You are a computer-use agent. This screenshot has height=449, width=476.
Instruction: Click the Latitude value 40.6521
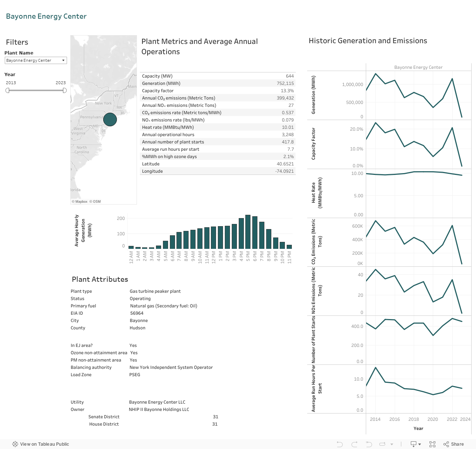[x=285, y=164]
